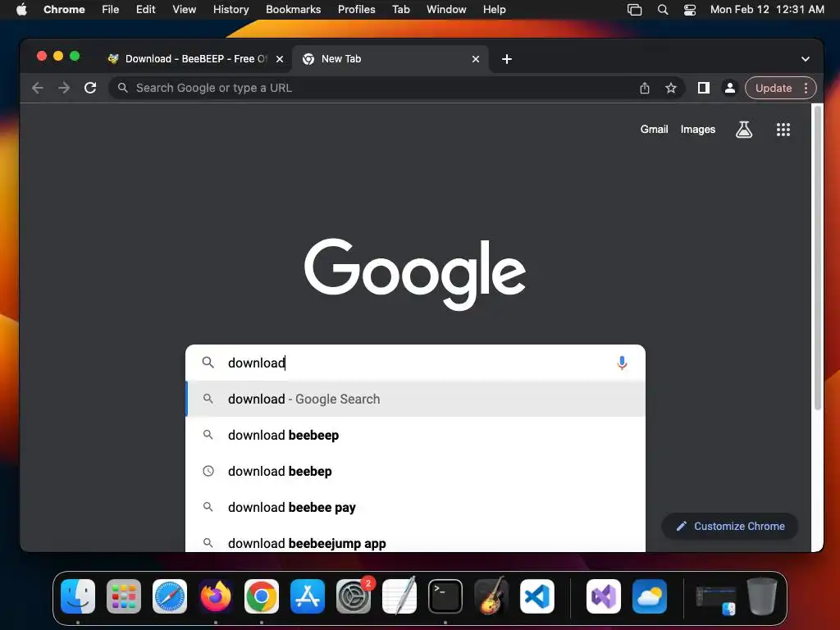Click the browser back arrow
This screenshot has height=630, width=840.
tap(37, 88)
